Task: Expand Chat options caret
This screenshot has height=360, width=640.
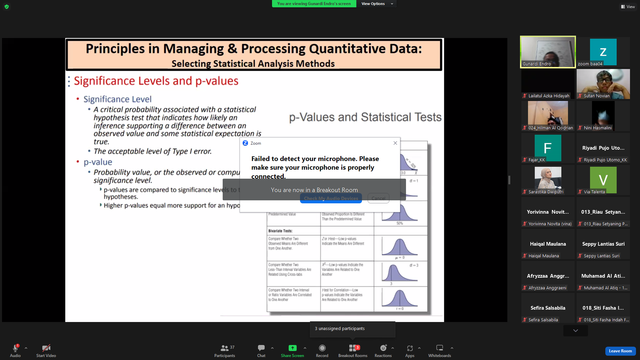Action: 272,348
